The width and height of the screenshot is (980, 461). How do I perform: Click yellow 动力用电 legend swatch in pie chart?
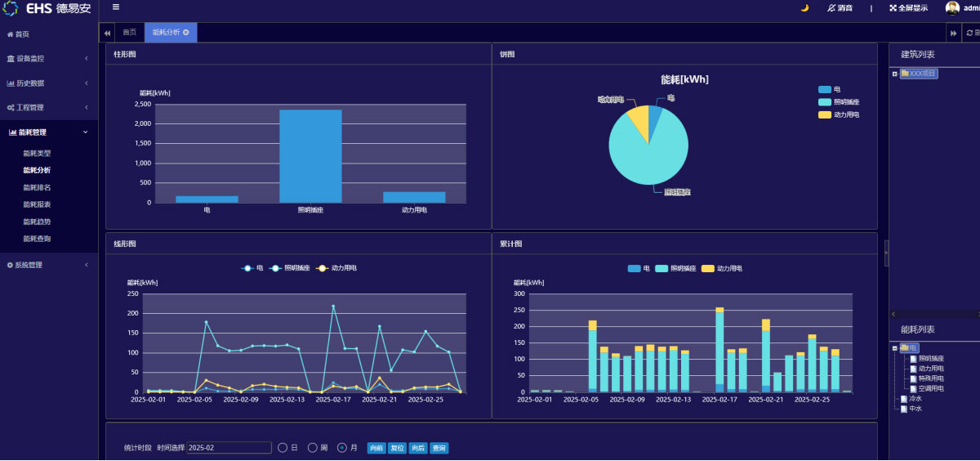824,115
